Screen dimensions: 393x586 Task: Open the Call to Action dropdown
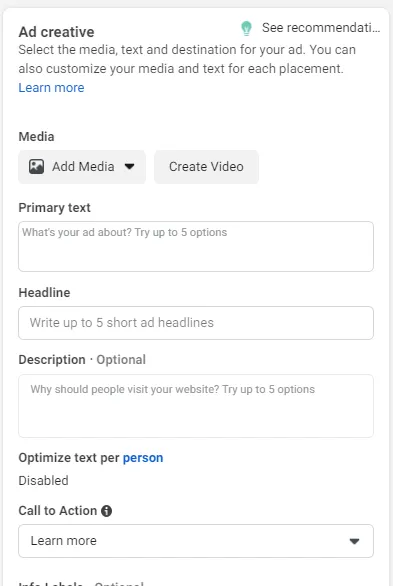tap(196, 541)
